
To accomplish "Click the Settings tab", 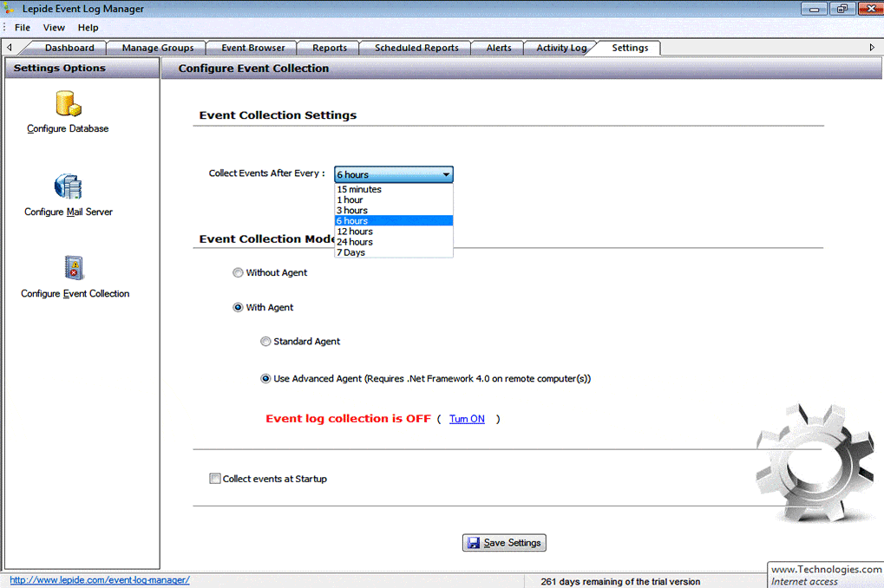I will (630, 48).
